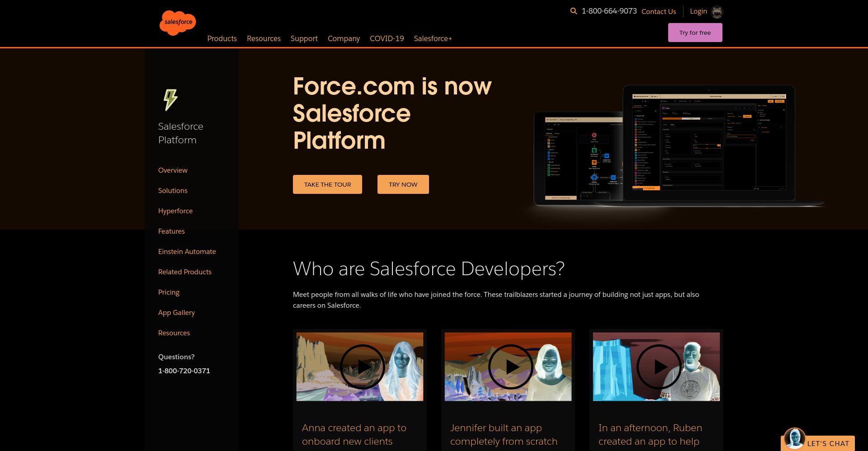Open the Products menu

222,38
